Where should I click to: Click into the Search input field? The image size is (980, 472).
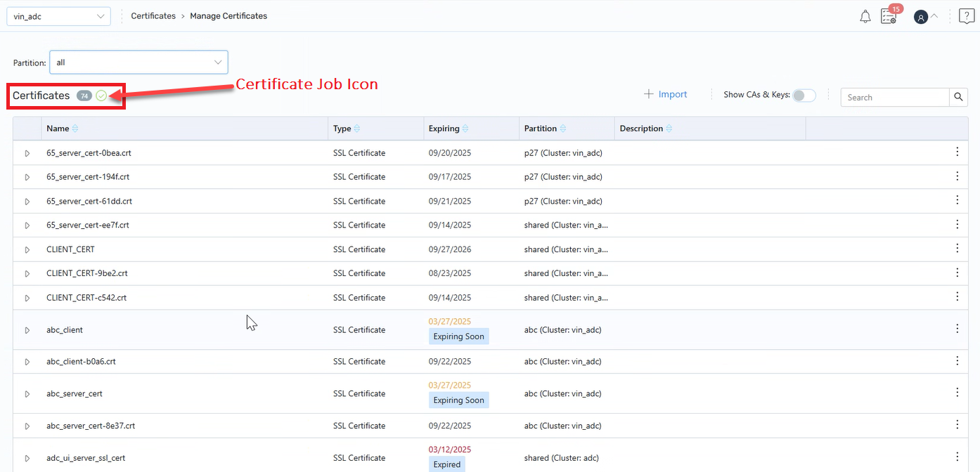click(895, 98)
